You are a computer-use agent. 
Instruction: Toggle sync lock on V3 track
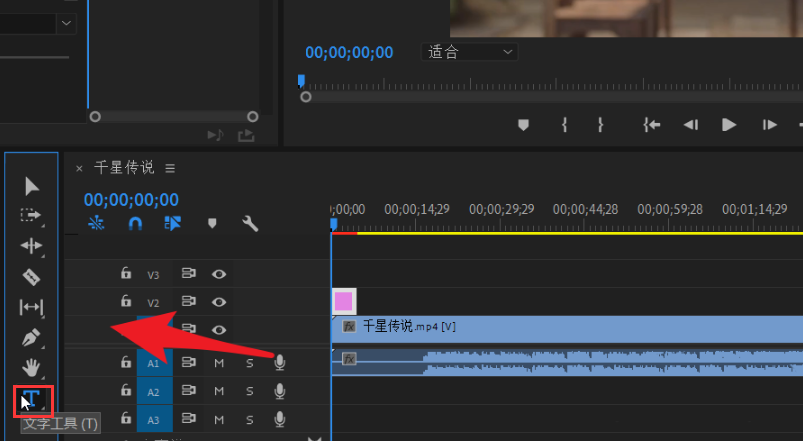(188, 274)
